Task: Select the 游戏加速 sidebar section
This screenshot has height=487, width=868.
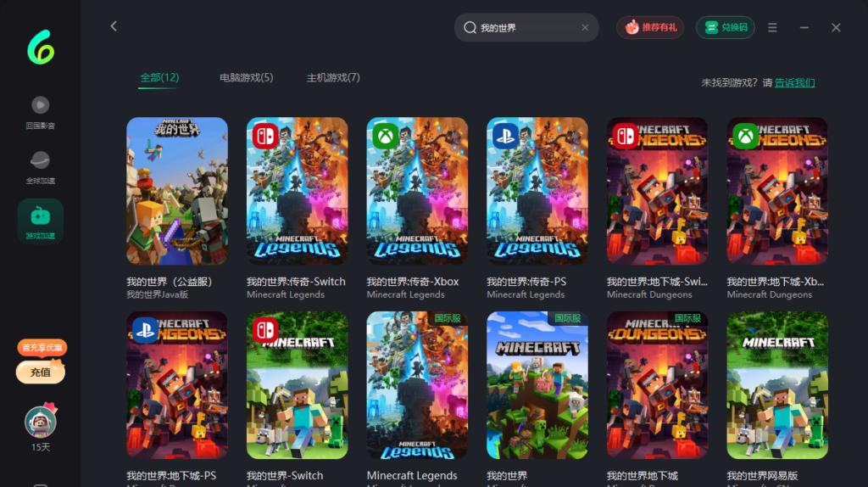Action: coord(41,221)
